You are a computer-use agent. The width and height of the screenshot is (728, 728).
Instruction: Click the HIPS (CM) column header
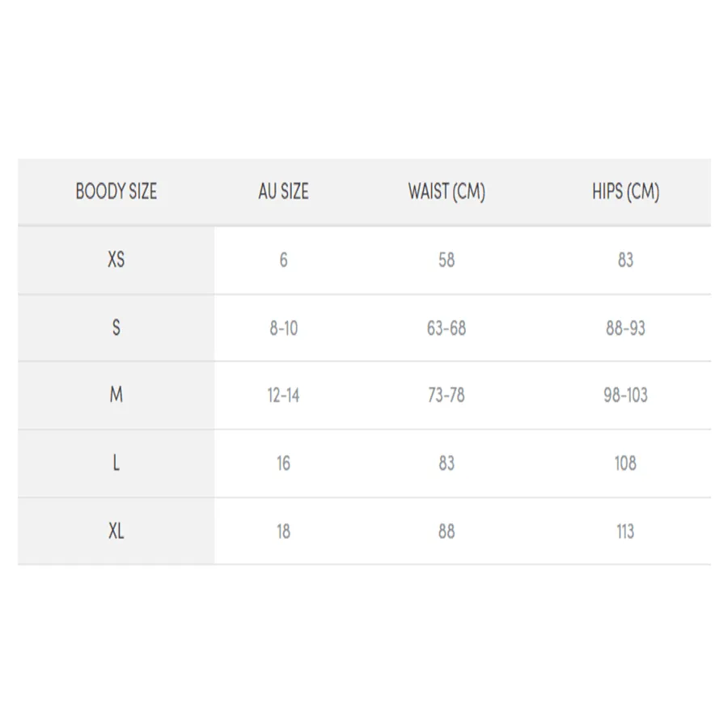(x=625, y=192)
